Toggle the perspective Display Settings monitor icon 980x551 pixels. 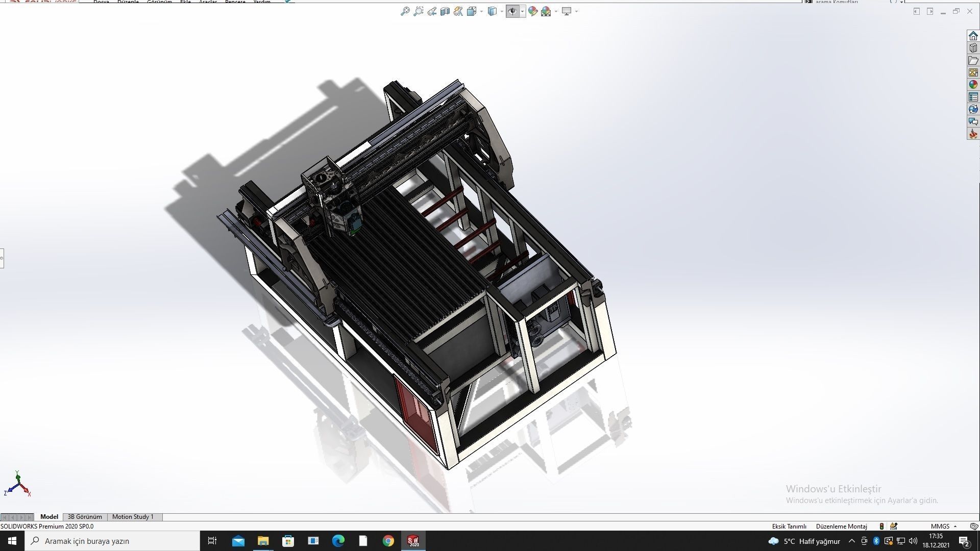[567, 11]
